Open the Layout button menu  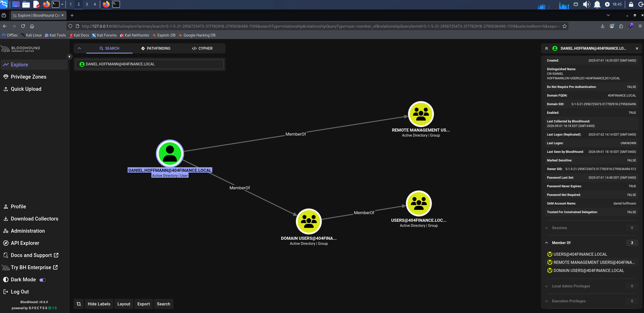point(124,304)
